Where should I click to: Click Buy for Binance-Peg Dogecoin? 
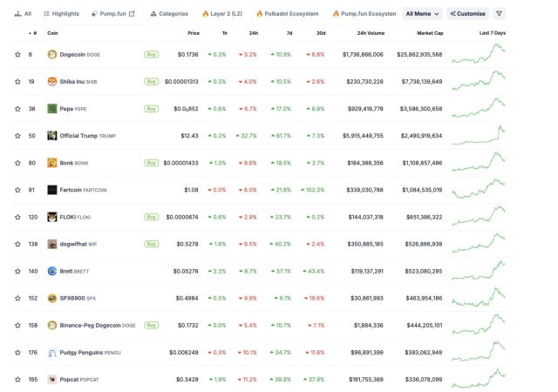click(151, 325)
